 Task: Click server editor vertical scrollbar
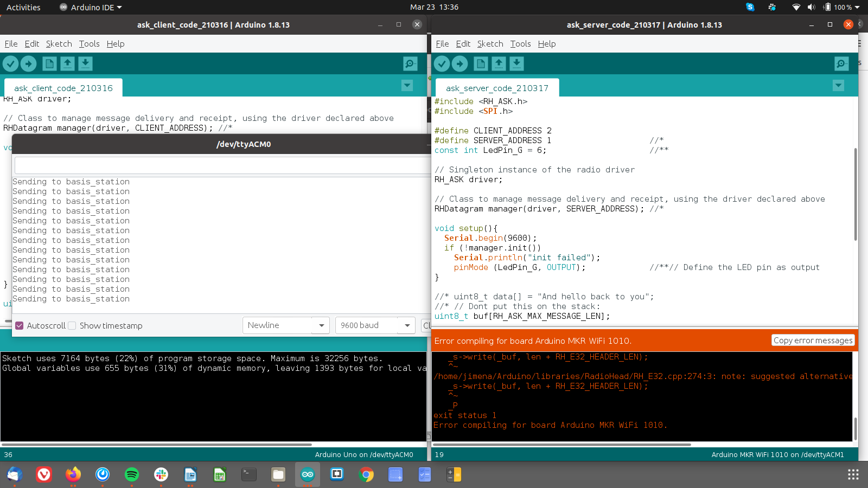tap(856, 194)
